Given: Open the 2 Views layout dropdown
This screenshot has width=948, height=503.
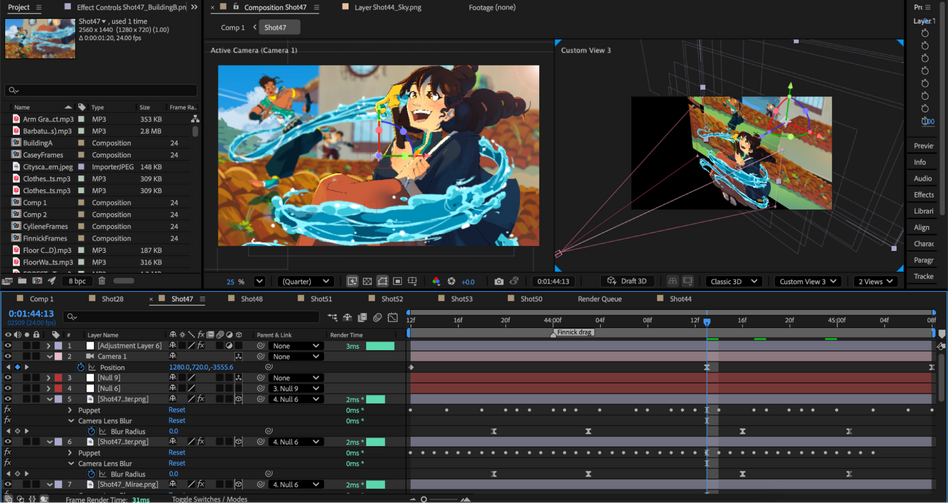Looking at the screenshot, I should [876, 282].
